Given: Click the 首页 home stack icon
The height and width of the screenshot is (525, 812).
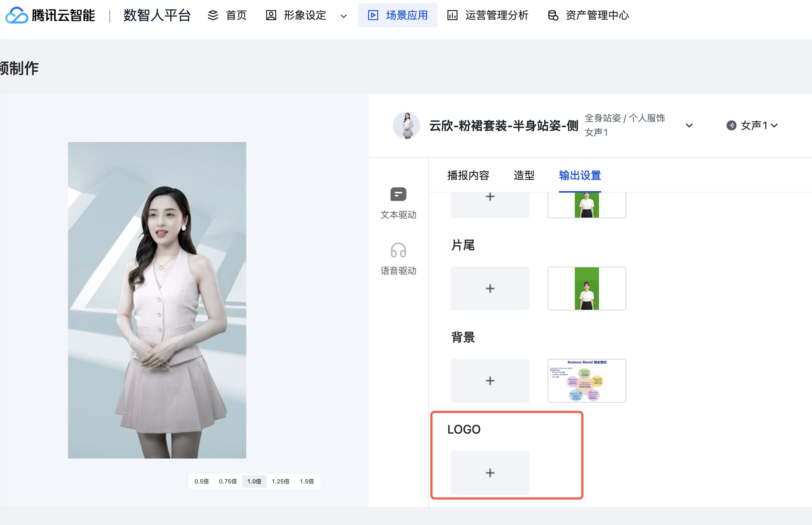Looking at the screenshot, I should [x=213, y=15].
